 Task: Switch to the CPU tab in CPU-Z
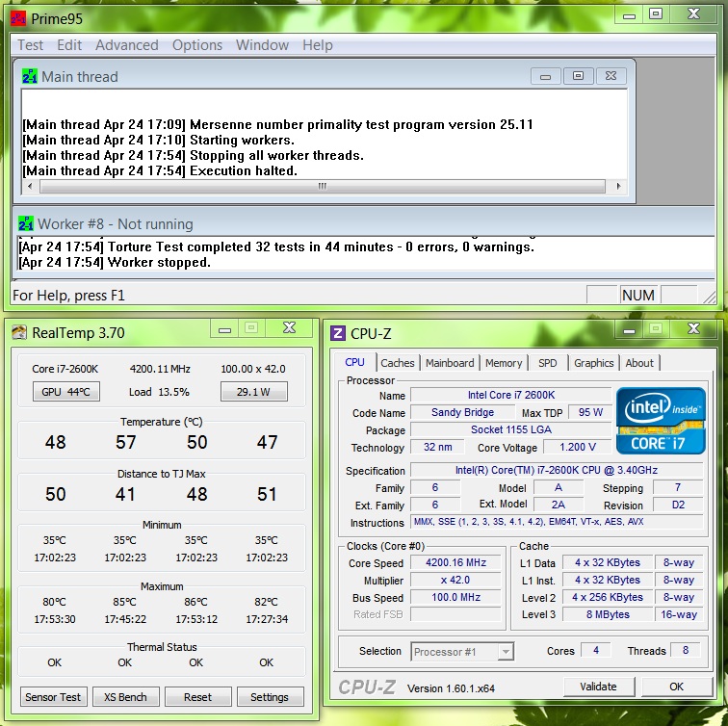click(354, 362)
